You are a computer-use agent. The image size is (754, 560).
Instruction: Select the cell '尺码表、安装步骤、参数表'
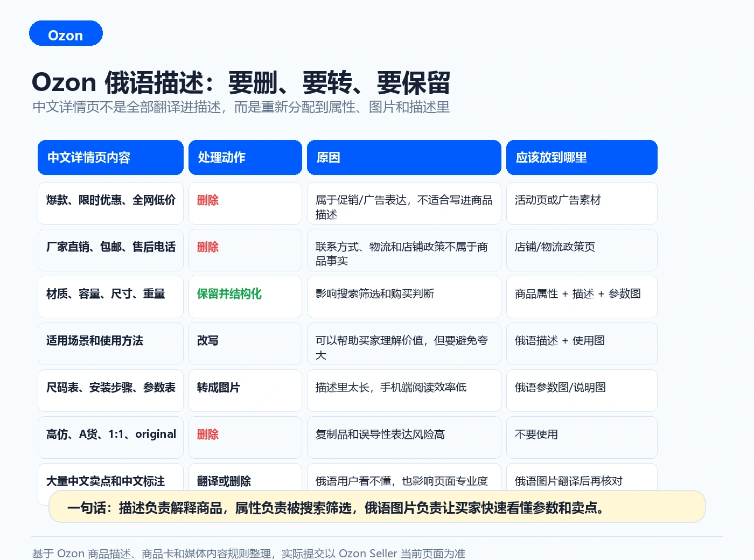(110, 390)
